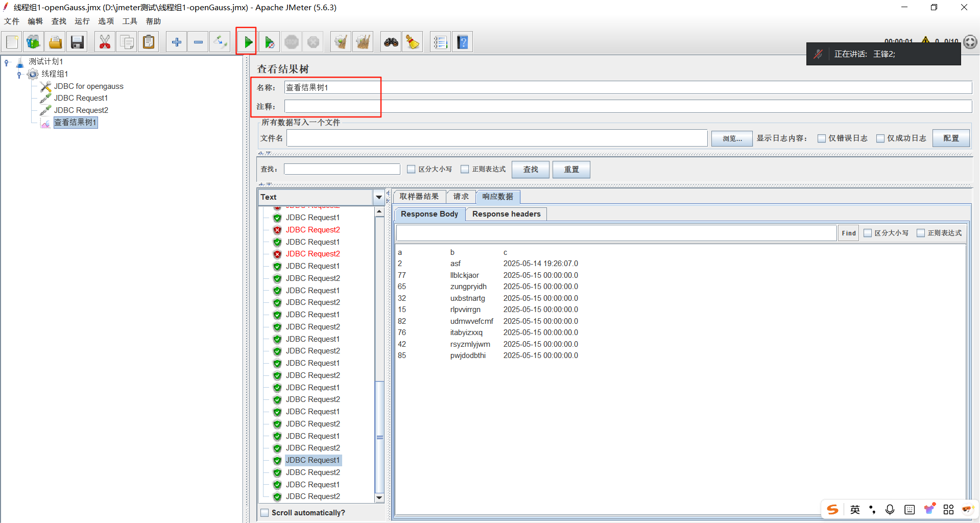Enable success-only log checkbox 仅成功日志

coord(880,138)
